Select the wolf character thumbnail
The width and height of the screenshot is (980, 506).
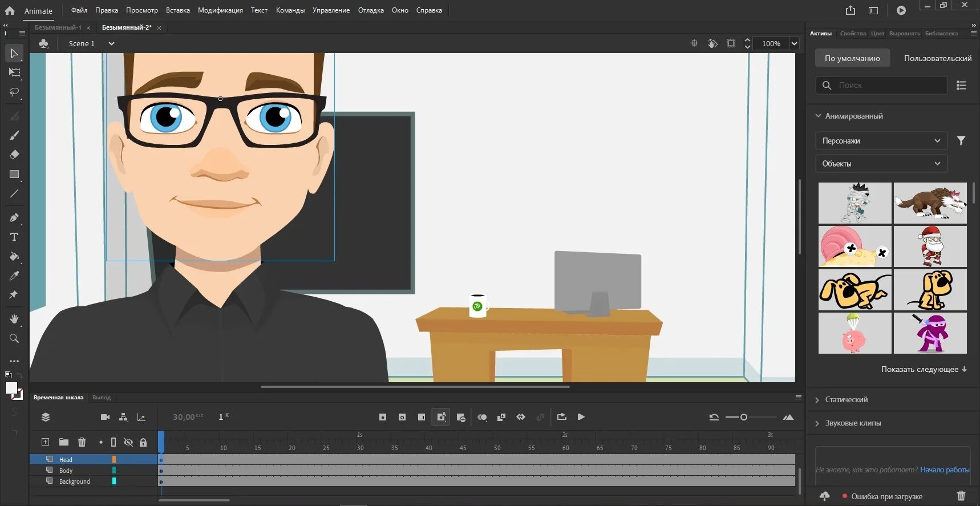930,203
